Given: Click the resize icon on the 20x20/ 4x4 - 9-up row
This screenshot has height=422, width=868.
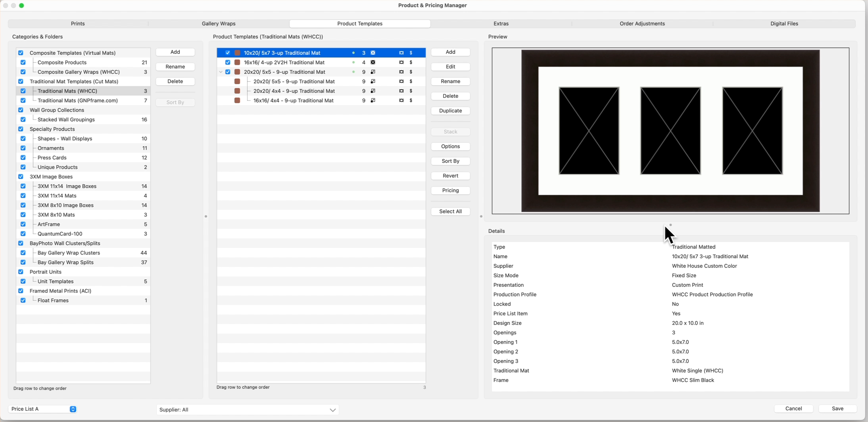Looking at the screenshot, I should [x=373, y=91].
